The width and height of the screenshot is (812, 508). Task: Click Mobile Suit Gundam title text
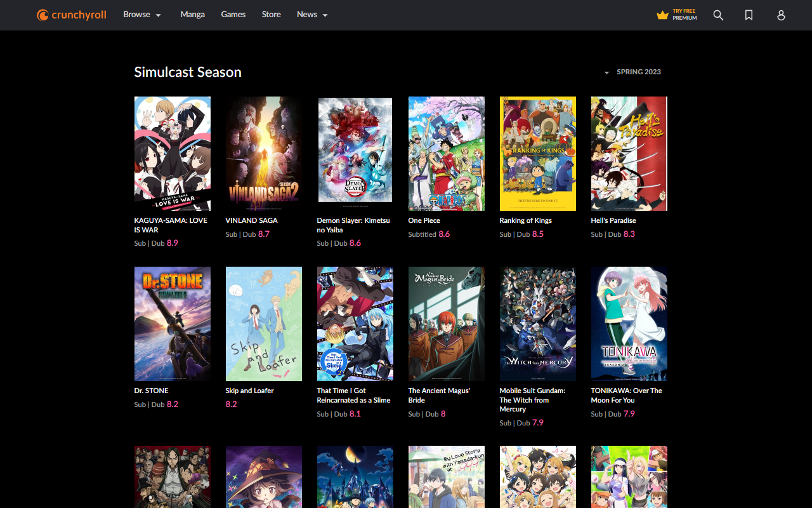pos(533,400)
